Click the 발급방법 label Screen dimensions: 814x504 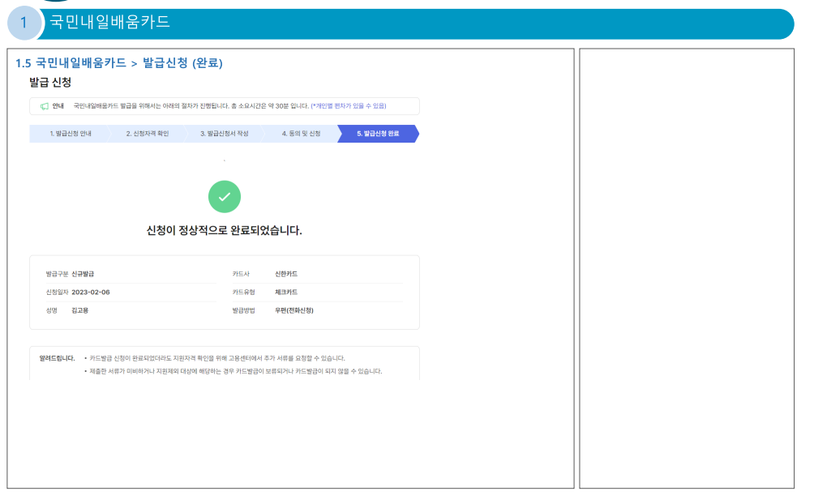point(243,310)
